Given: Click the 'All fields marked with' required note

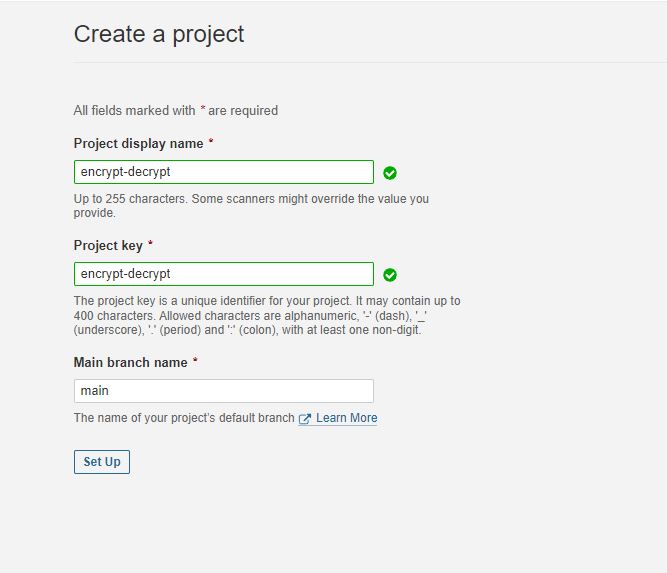Looking at the screenshot, I should tap(176, 111).
